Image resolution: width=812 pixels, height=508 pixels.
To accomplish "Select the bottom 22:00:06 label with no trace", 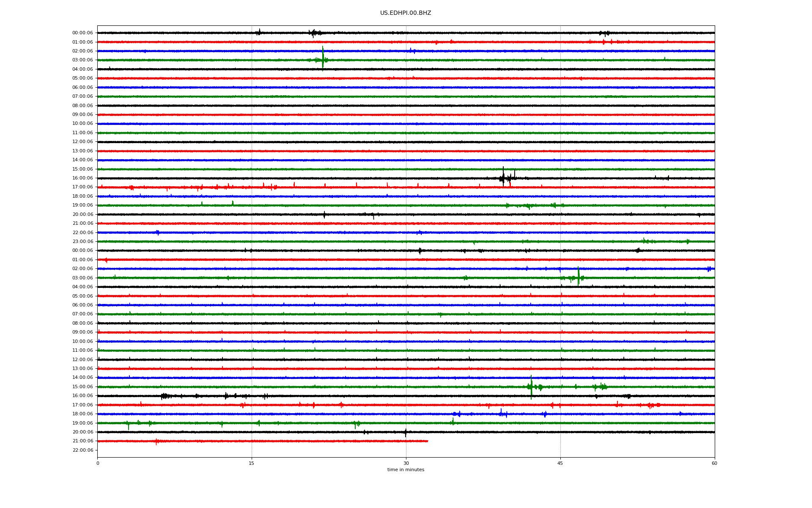I will click(x=82, y=450).
